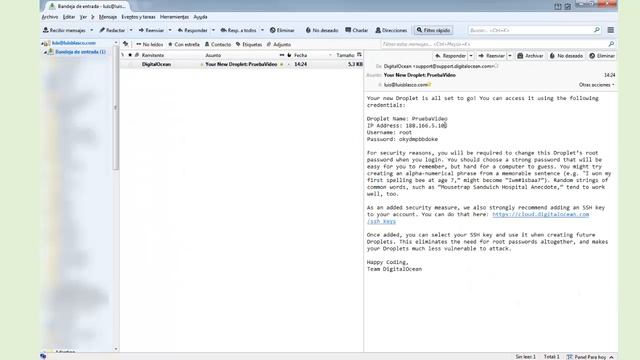The width and height of the screenshot is (640, 360).
Task: Toggle the Etiquetas quick filter
Action: 249,44
